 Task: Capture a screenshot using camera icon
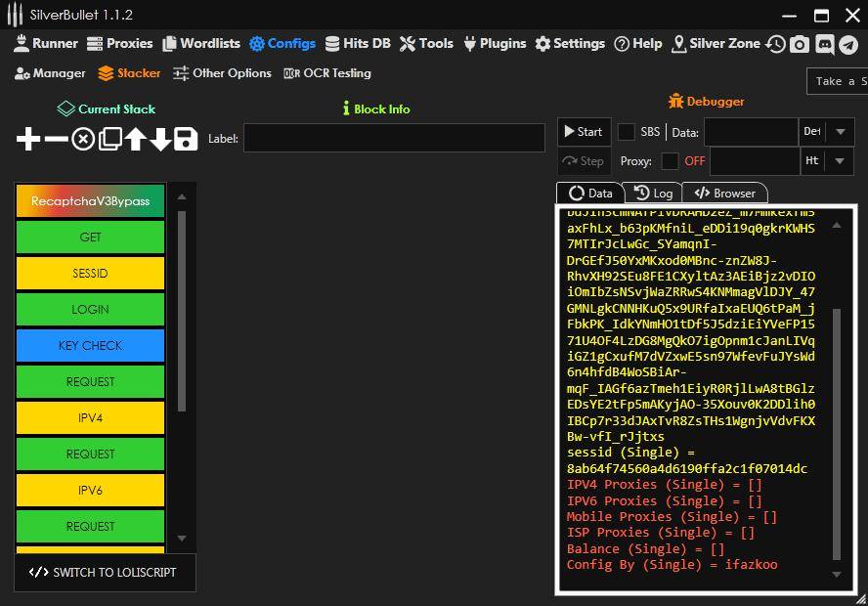click(800, 43)
